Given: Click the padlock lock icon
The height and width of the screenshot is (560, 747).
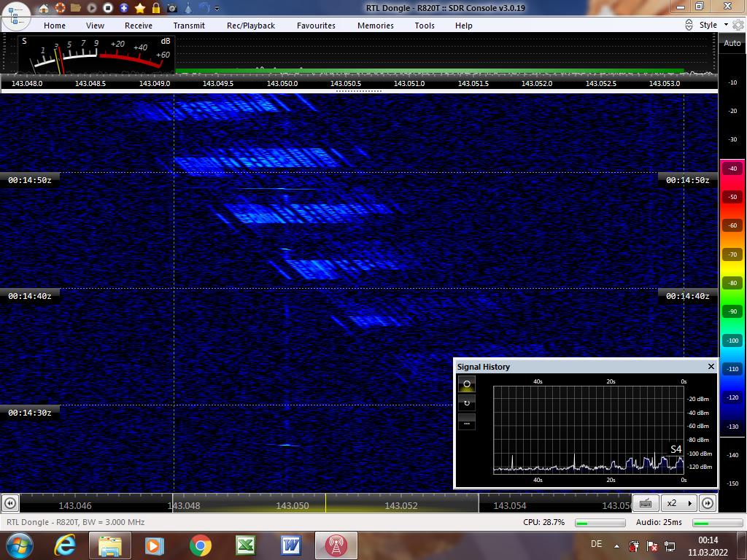Looking at the screenshot, I should 156,8.
